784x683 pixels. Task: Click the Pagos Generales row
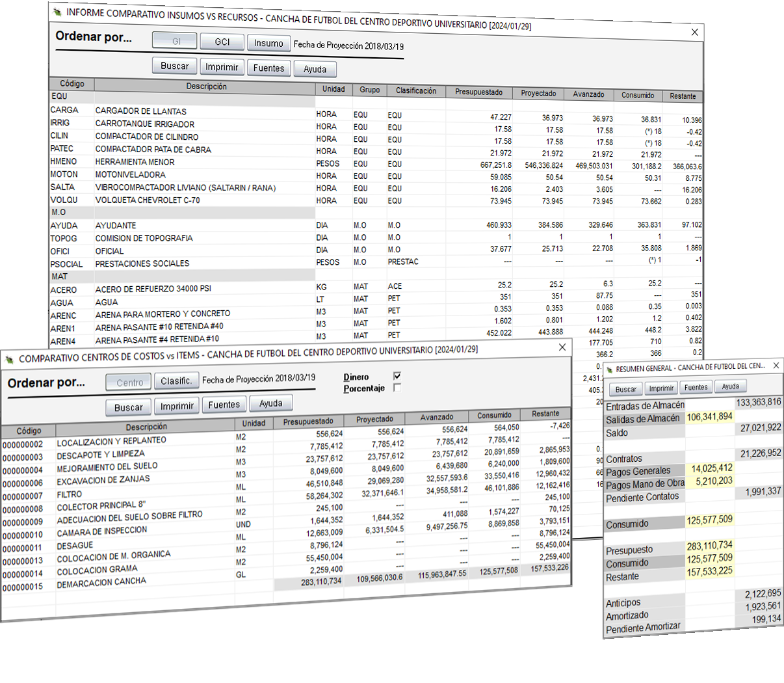693,469
